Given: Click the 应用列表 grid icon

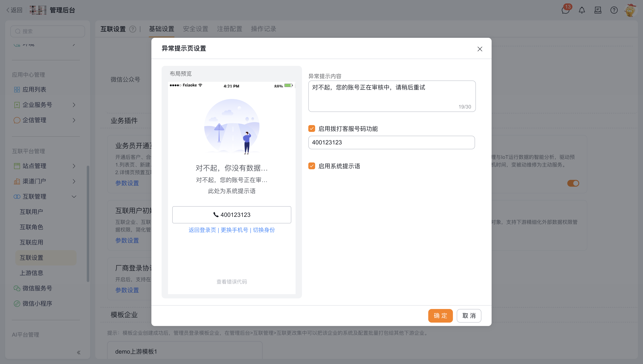Looking at the screenshot, I should pyautogui.click(x=17, y=89).
